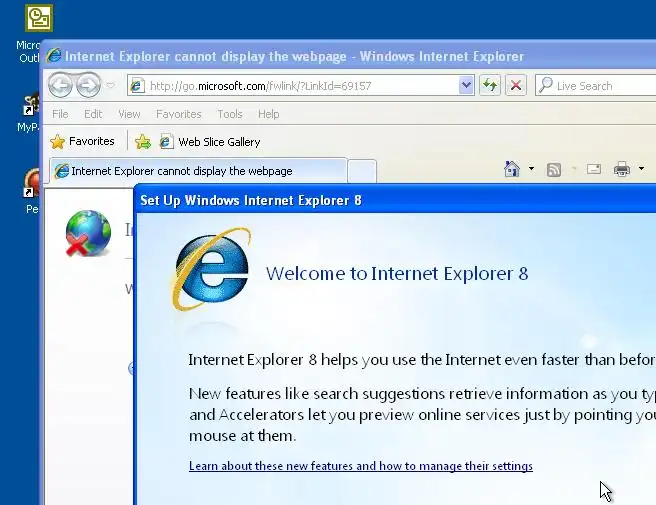The image size is (656, 505).
Task: Click the Print icon
Action: (622, 169)
